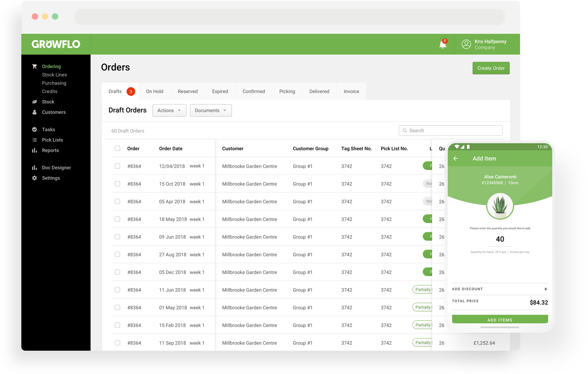Open Customers using the person icon

click(x=35, y=112)
